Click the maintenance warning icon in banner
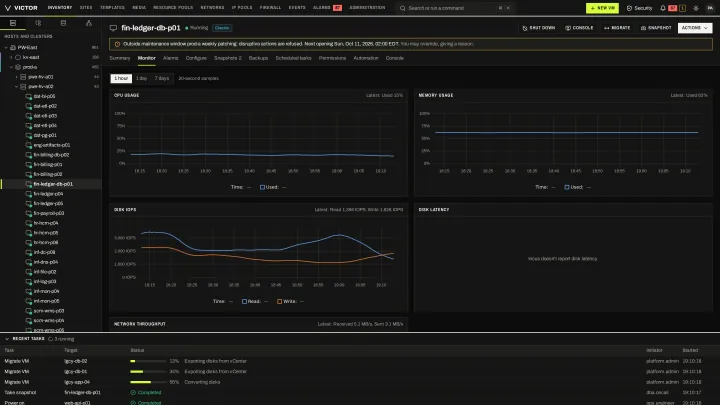This screenshot has width=720, height=405. [117, 44]
